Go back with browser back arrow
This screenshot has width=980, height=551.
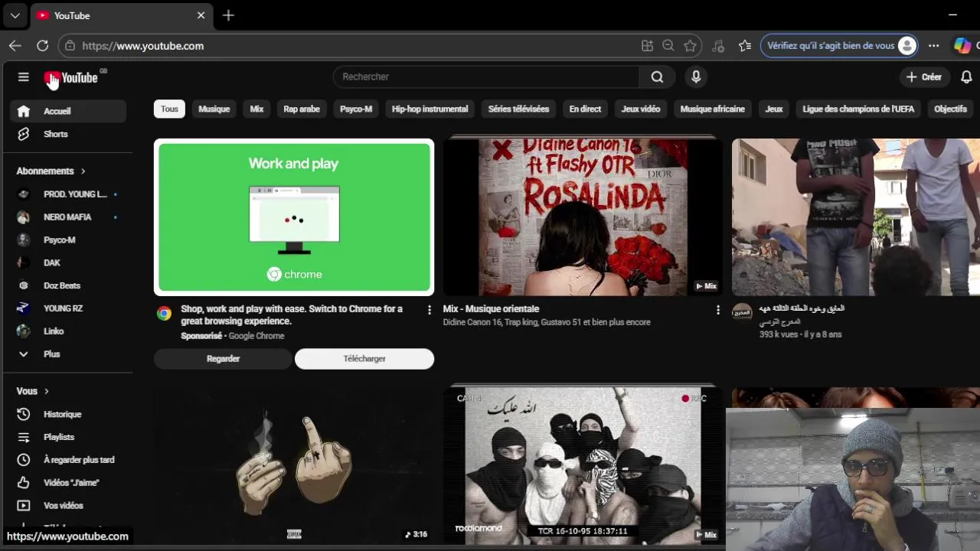[15, 46]
